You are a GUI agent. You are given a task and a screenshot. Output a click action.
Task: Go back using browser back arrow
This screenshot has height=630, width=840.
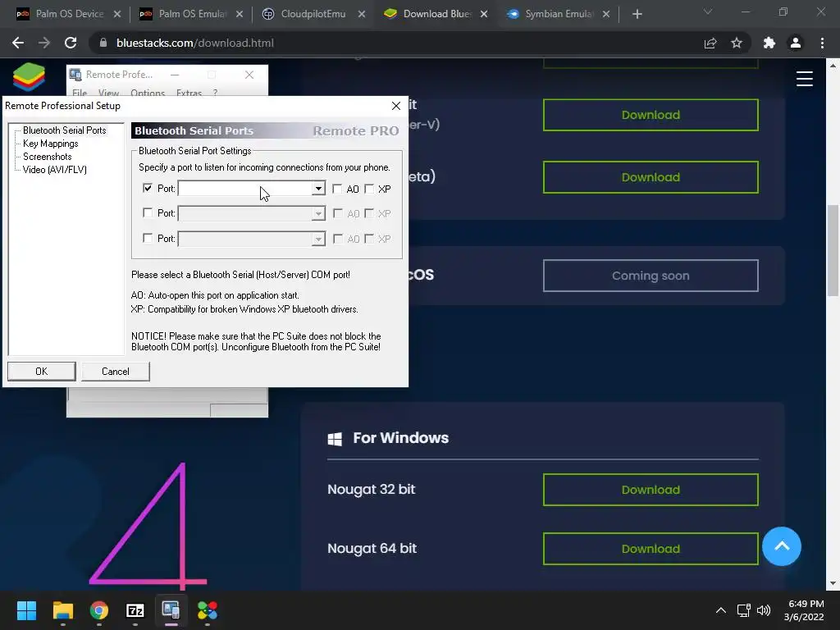(18, 43)
